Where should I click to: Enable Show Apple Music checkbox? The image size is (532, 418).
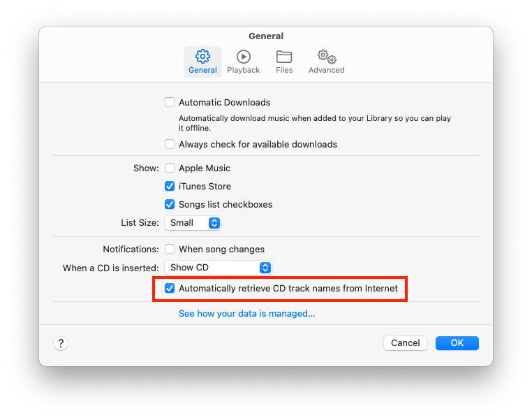pyautogui.click(x=170, y=168)
